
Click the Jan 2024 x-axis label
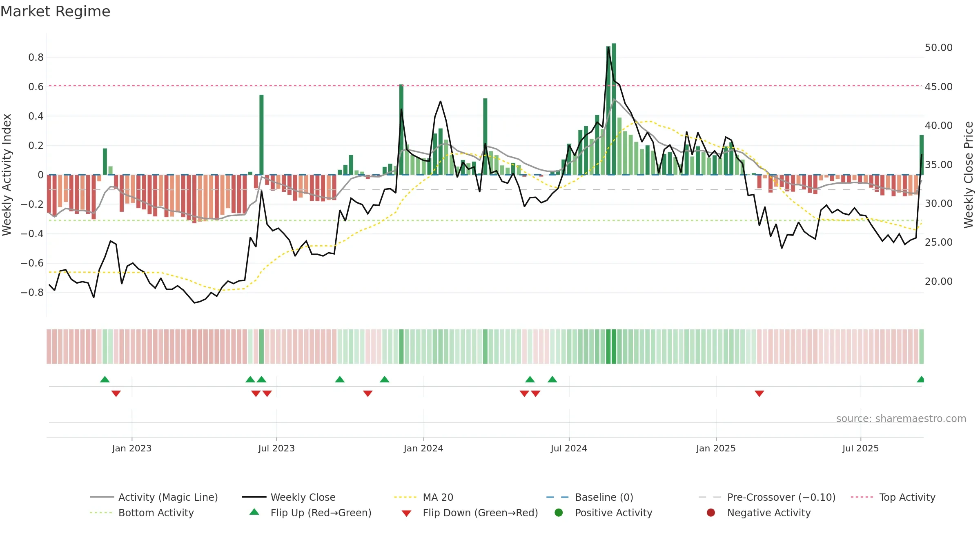[x=423, y=448]
